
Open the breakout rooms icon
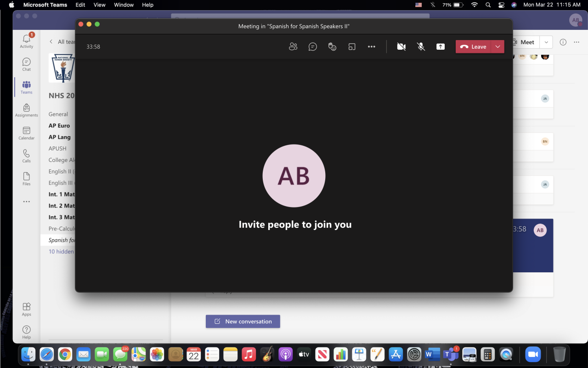(352, 46)
